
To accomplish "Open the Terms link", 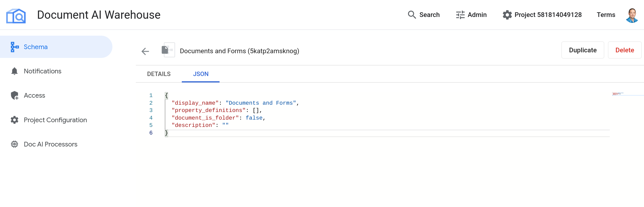I will (x=606, y=15).
